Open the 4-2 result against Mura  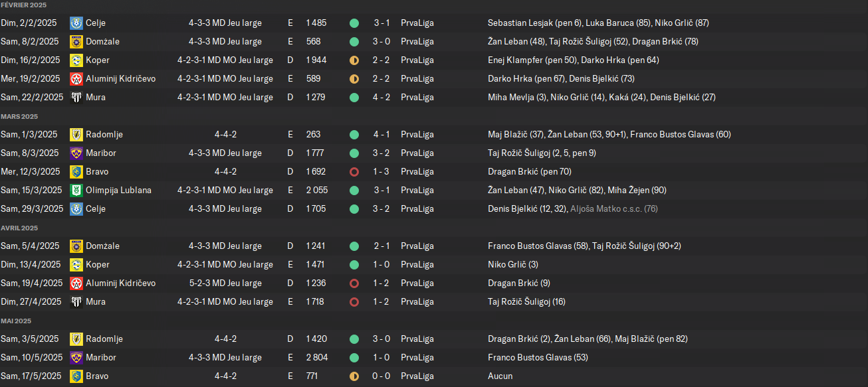tap(382, 97)
